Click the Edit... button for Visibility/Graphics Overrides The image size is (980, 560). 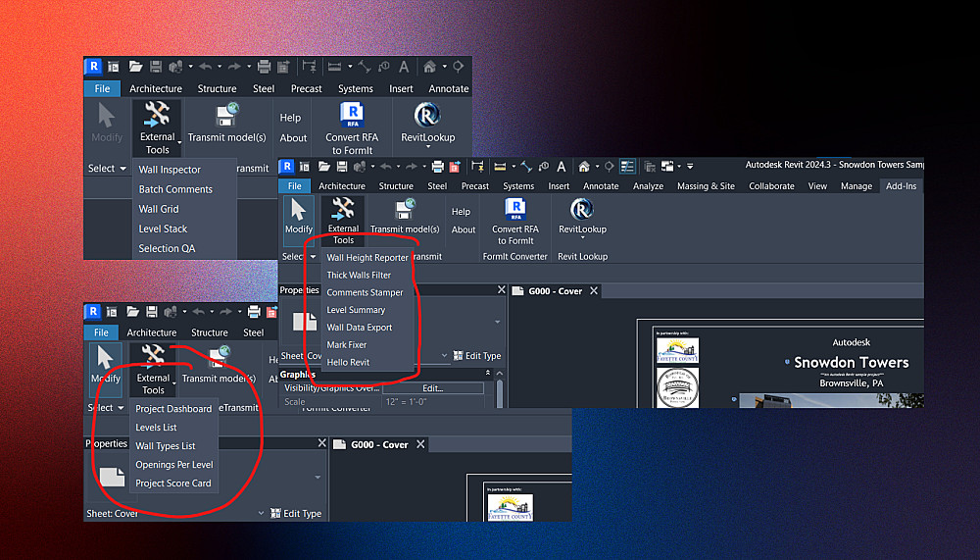(432, 388)
